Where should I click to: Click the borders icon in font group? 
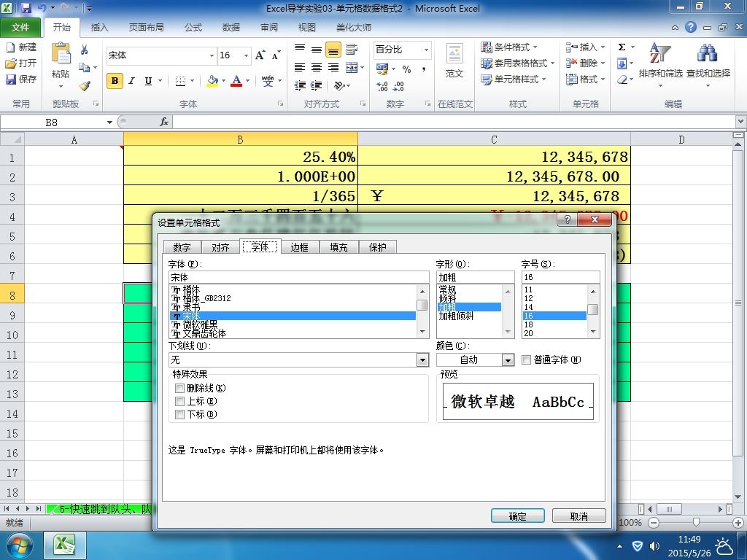(180, 81)
